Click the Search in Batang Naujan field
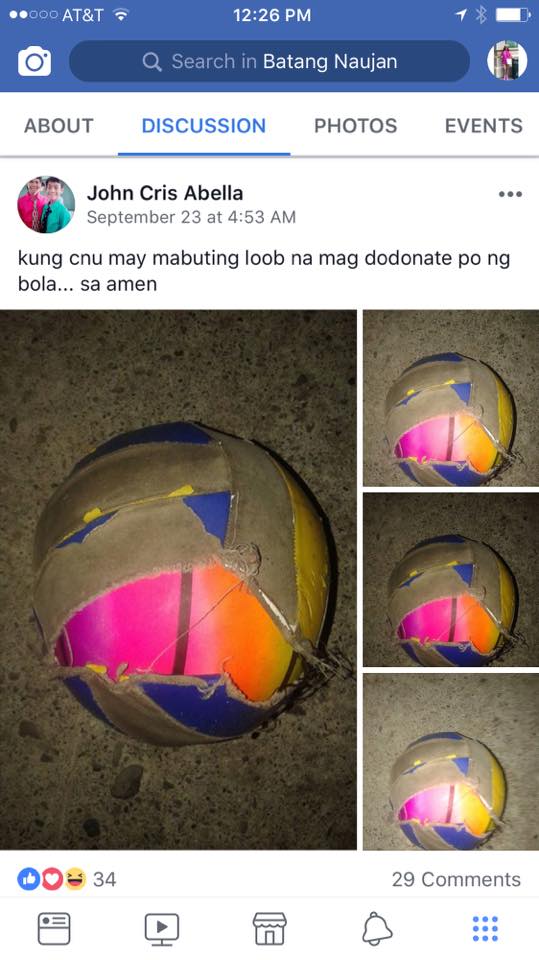The image size is (539, 960). tap(270, 61)
